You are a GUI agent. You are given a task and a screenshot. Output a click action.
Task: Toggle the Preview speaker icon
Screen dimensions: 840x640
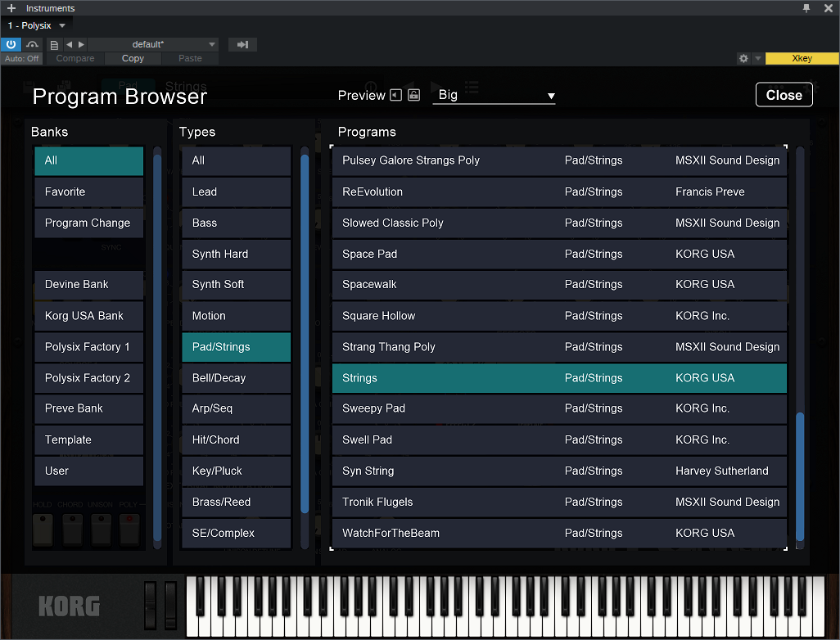click(396, 95)
